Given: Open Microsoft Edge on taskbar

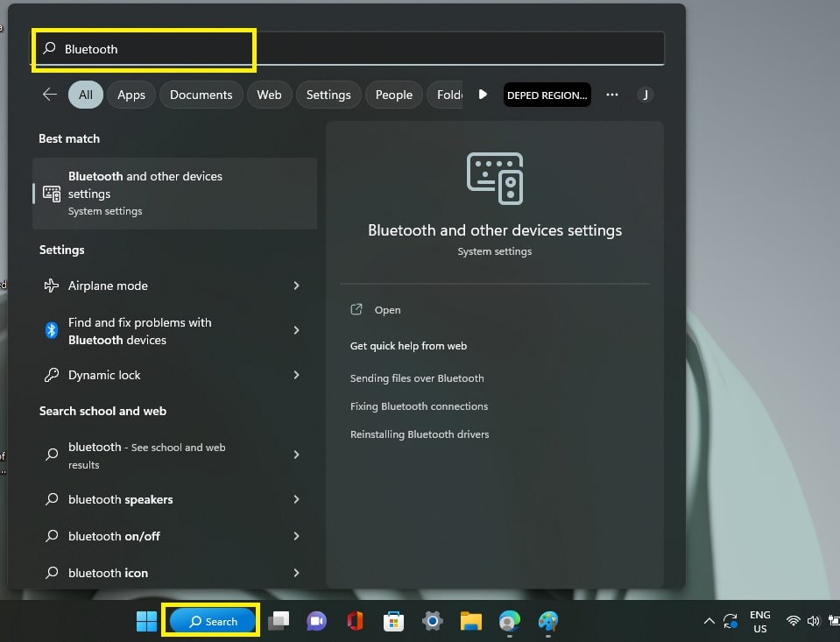Looking at the screenshot, I should 510,621.
